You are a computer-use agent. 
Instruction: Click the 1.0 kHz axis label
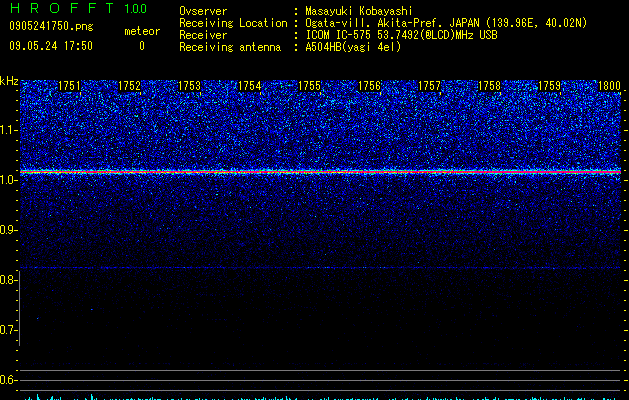(x=9, y=180)
